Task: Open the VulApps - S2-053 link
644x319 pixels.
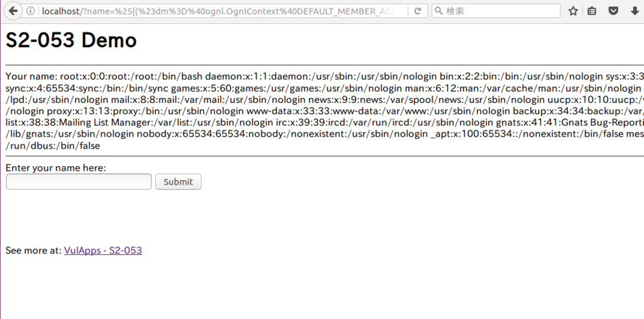Action: point(103,250)
